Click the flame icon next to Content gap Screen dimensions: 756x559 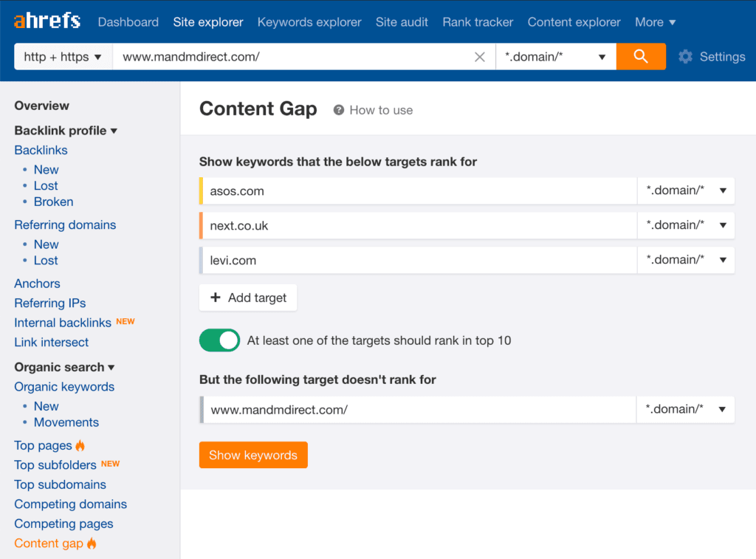(92, 543)
